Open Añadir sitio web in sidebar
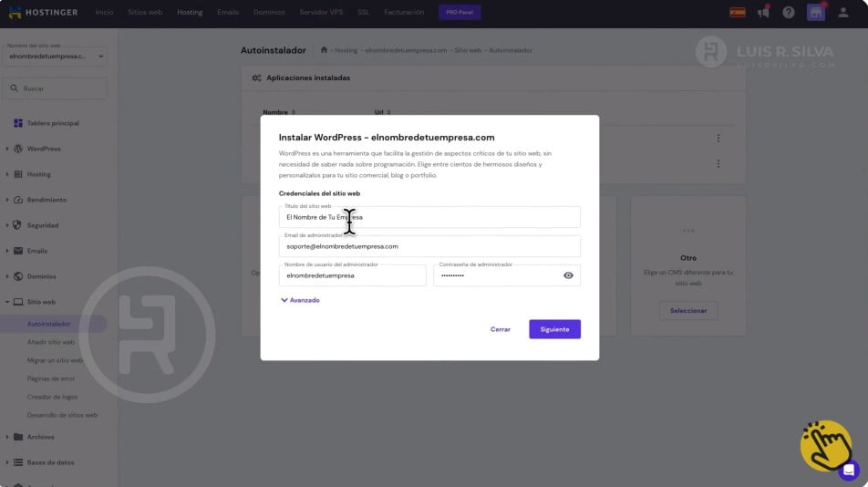The height and width of the screenshot is (487, 868). coord(50,342)
